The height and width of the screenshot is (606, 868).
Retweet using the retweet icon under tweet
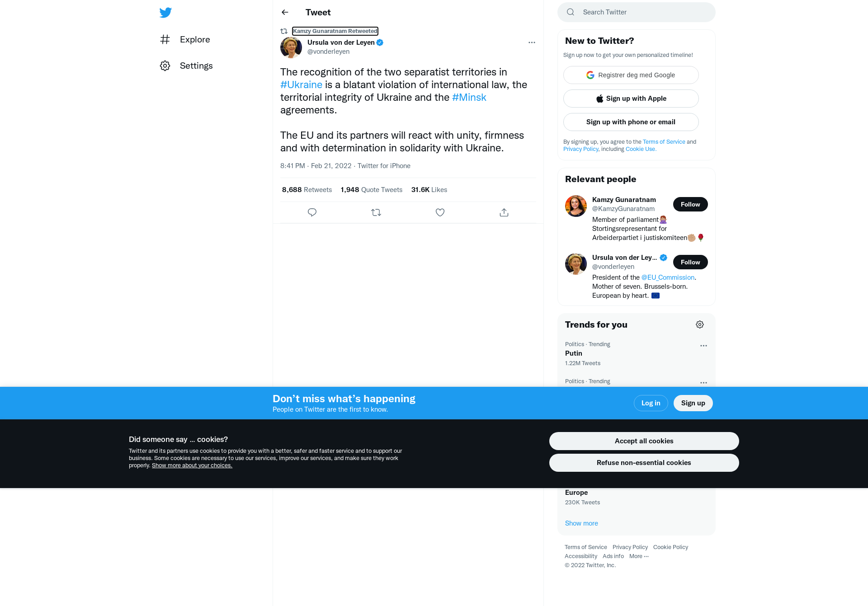[376, 212]
